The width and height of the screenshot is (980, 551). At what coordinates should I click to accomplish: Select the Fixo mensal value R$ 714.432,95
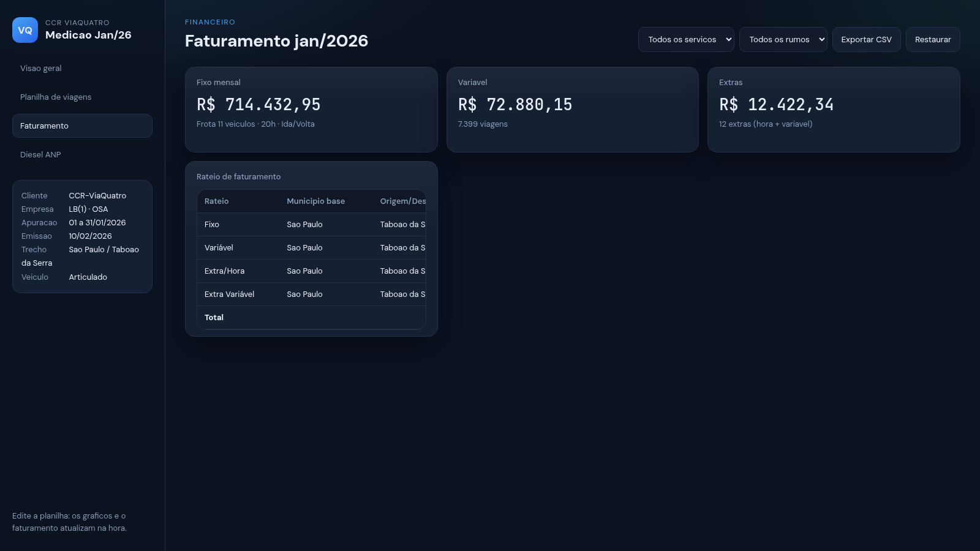point(258,105)
